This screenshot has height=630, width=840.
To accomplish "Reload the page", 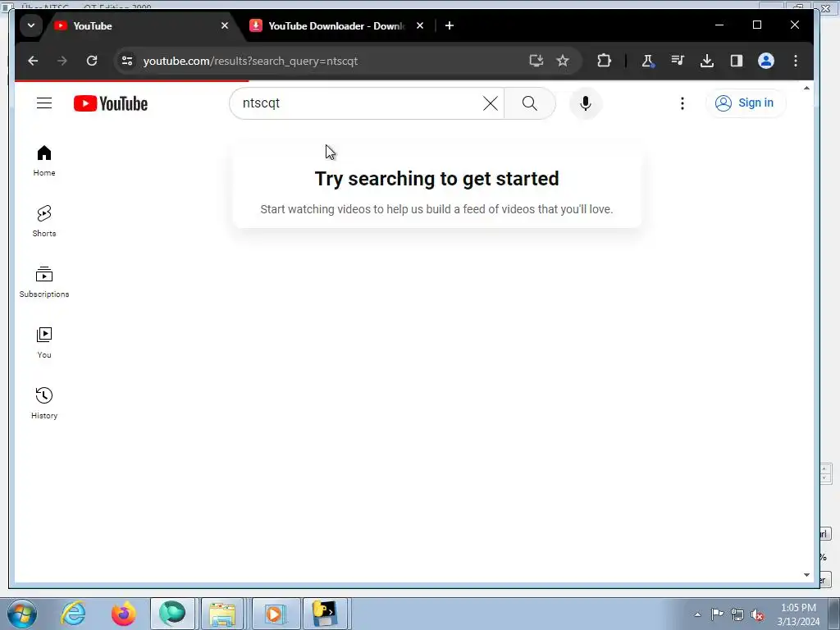I will (x=92, y=61).
